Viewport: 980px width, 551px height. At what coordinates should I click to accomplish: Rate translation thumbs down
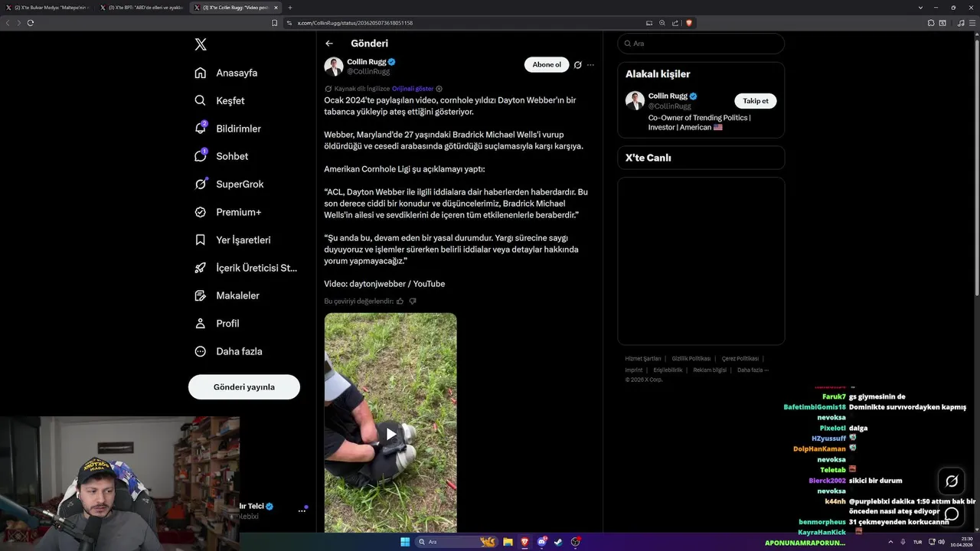(x=413, y=302)
